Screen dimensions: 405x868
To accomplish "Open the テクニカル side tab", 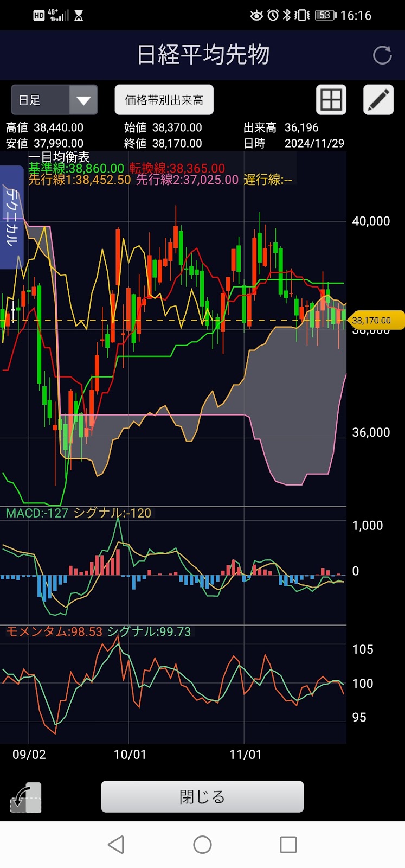I will point(11,217).
